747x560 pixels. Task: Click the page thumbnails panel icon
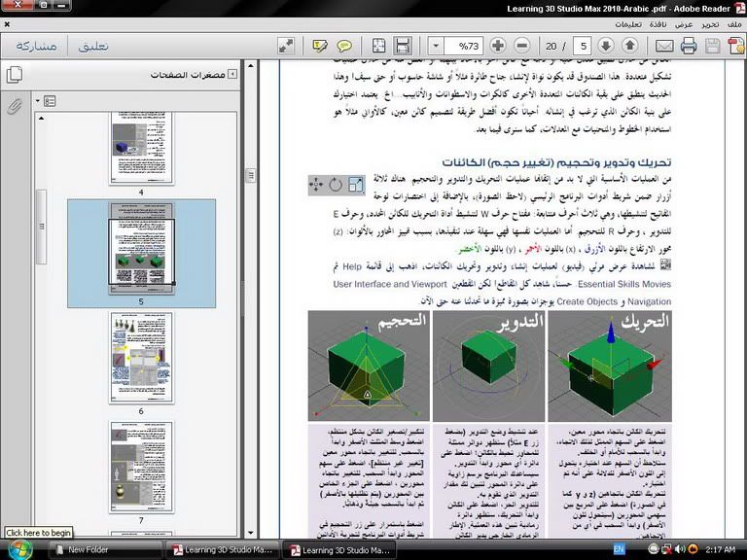[15, 75]
